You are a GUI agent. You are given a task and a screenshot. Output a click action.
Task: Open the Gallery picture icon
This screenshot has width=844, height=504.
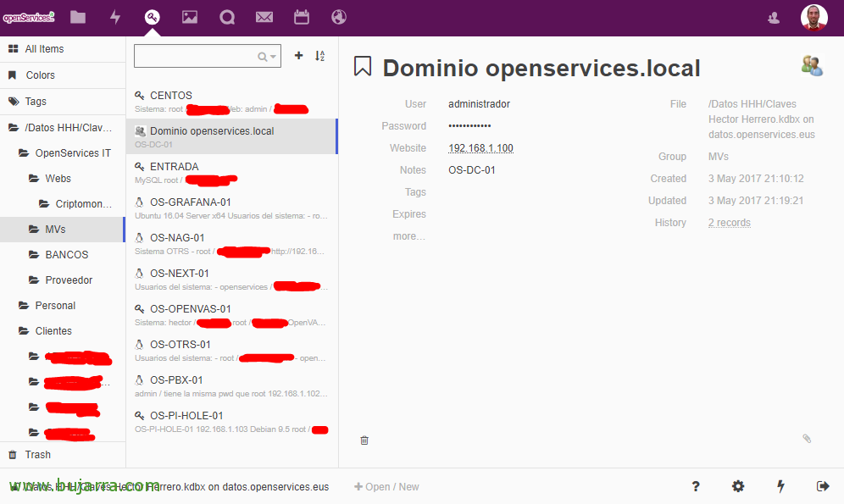point(190,17)
